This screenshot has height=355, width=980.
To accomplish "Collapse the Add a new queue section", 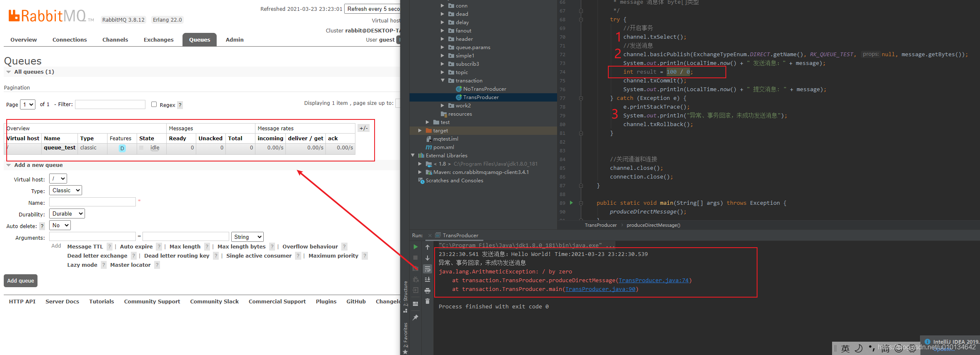I will point(8,165).
